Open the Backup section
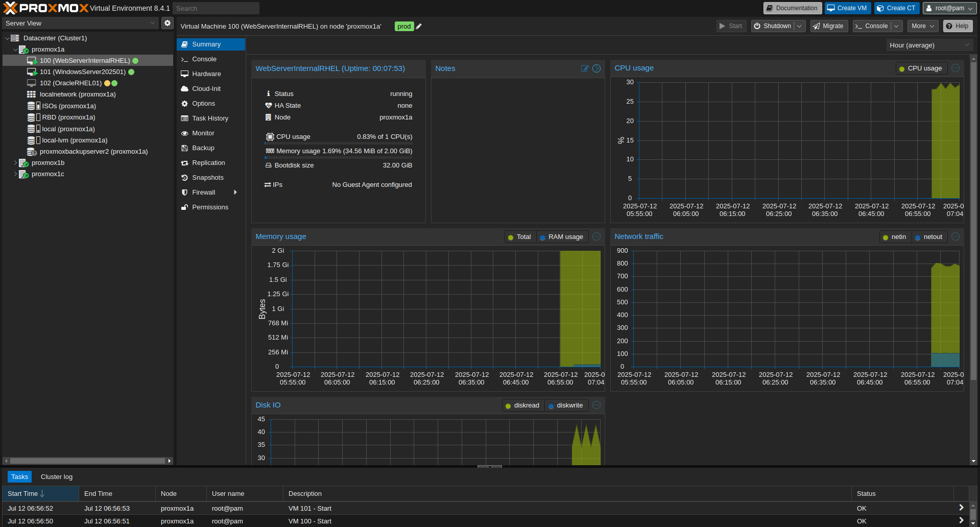980x527 pixels. pyautogui.click(x=211, y=148)
